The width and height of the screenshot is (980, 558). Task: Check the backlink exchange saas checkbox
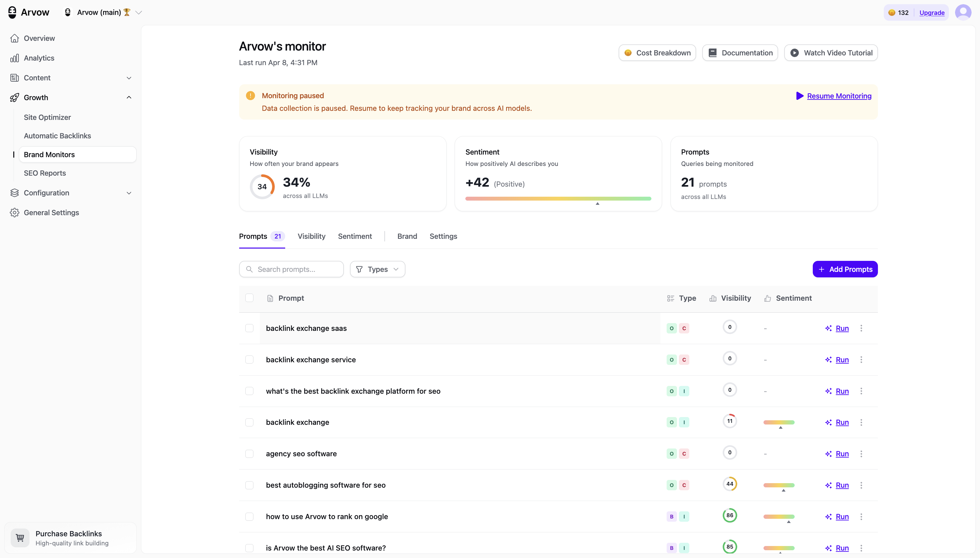(250, 329)
